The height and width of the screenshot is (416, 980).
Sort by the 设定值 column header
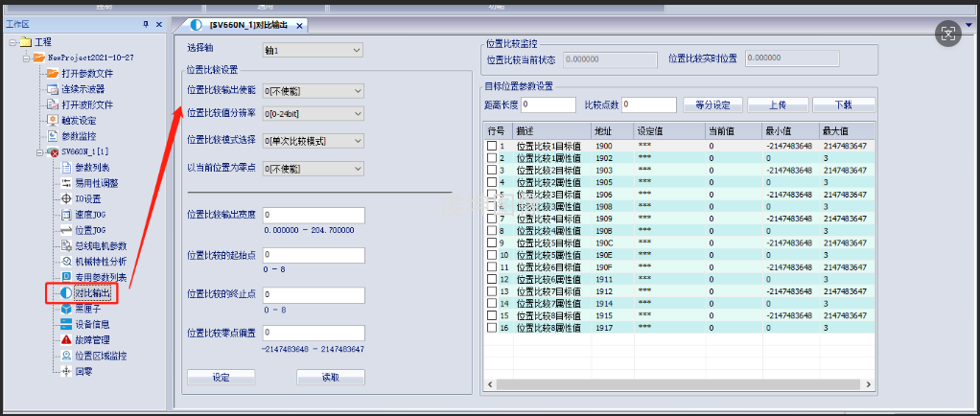(x=668, y=131)
